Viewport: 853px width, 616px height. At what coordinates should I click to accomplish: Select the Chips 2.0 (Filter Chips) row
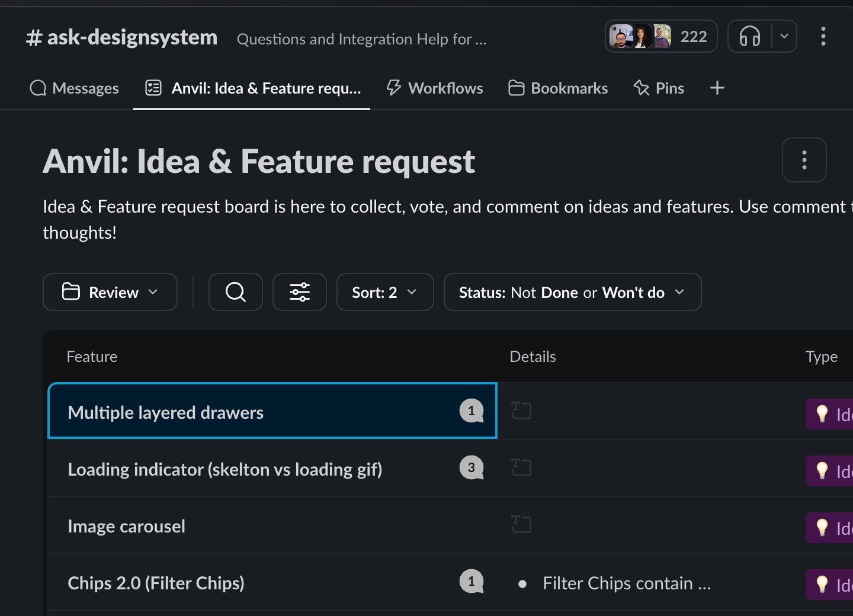pos(156,583)
